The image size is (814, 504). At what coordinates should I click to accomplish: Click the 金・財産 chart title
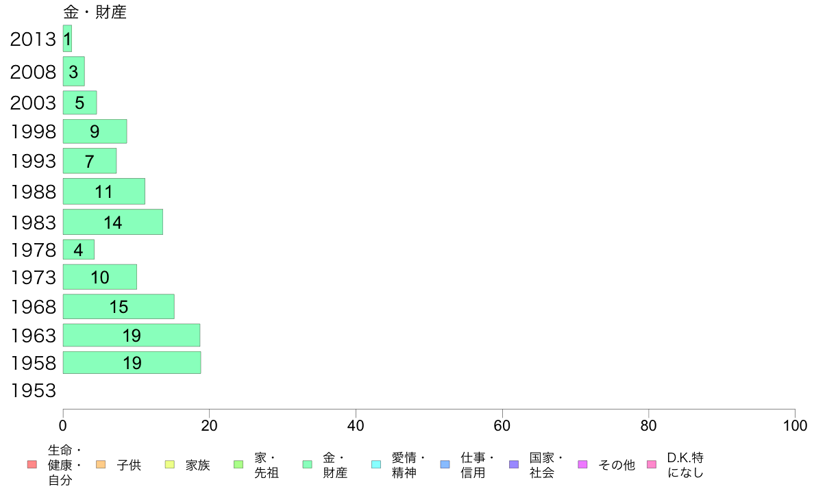click(x=95, y=12)
